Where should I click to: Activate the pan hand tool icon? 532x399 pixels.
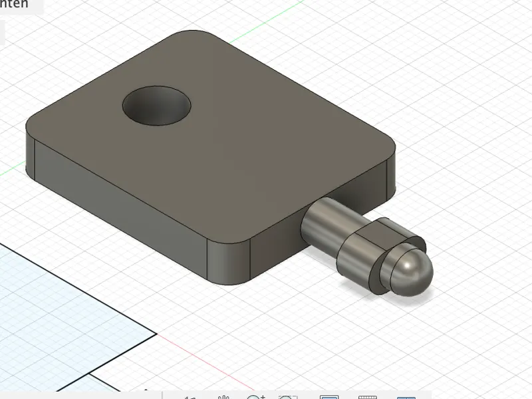(x=224, y=397)
